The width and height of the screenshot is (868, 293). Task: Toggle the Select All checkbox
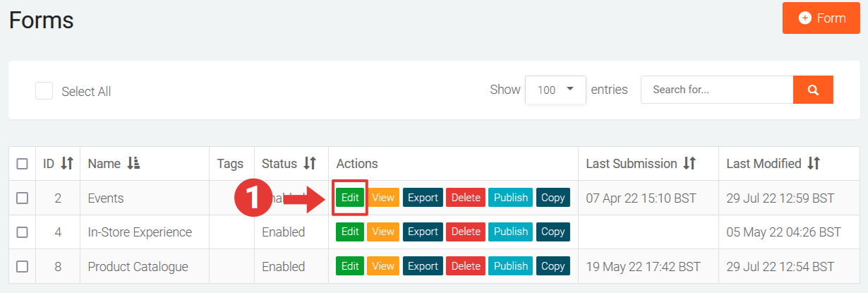pos(44,91)
